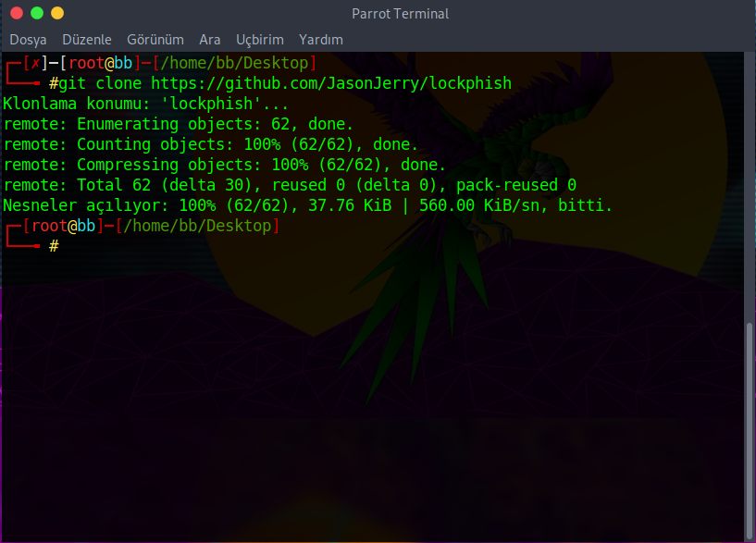Open the Yardım menu
Image resolution: width=756 pixels, height=543 pixels.
320,40
